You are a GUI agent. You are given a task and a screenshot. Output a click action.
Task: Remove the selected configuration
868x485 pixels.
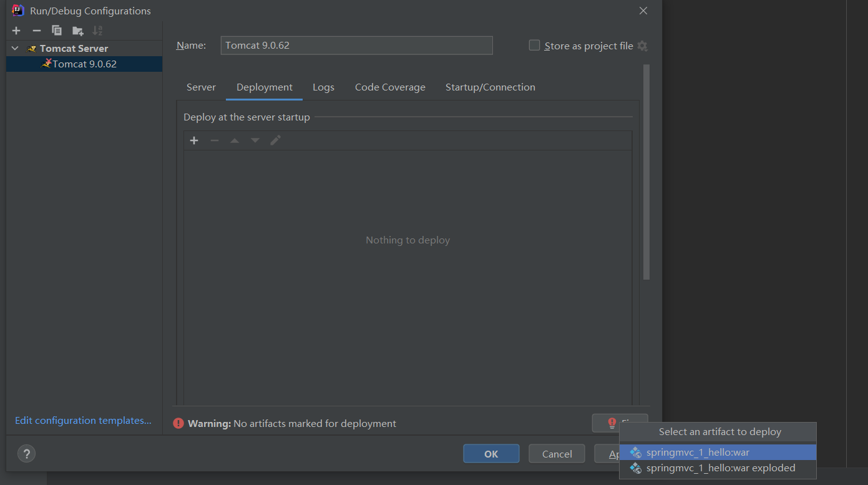[36, 30]
